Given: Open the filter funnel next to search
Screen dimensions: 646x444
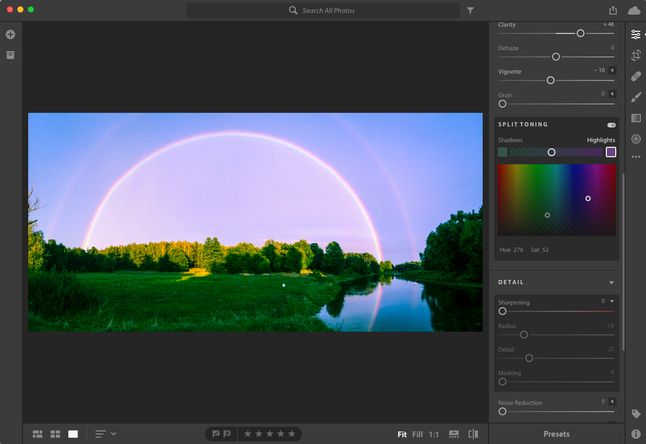Looking at the screenshot, I should 470,11.
